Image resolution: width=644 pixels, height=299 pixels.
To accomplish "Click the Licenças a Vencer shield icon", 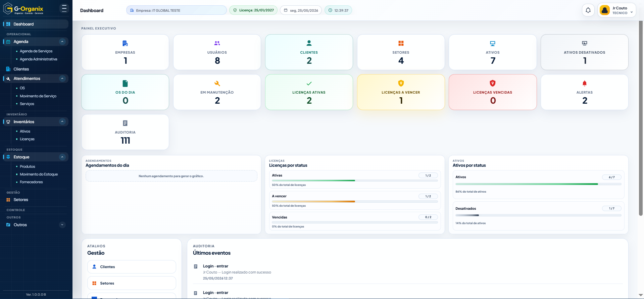I will 401,83.
